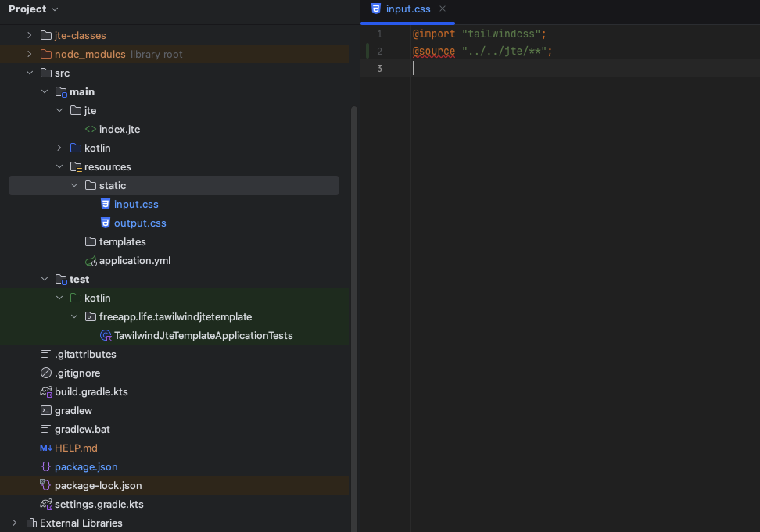The width and height of the screenshot is (760, 532).
Task: Click the CSS icon in the input.css tab
Action: coord(375,9)
